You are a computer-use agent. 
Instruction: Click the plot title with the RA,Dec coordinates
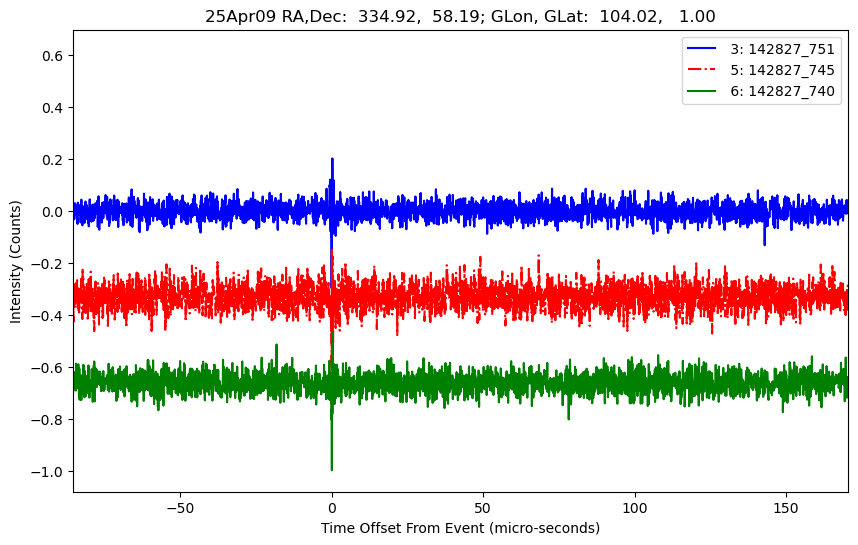coord(460,16)
